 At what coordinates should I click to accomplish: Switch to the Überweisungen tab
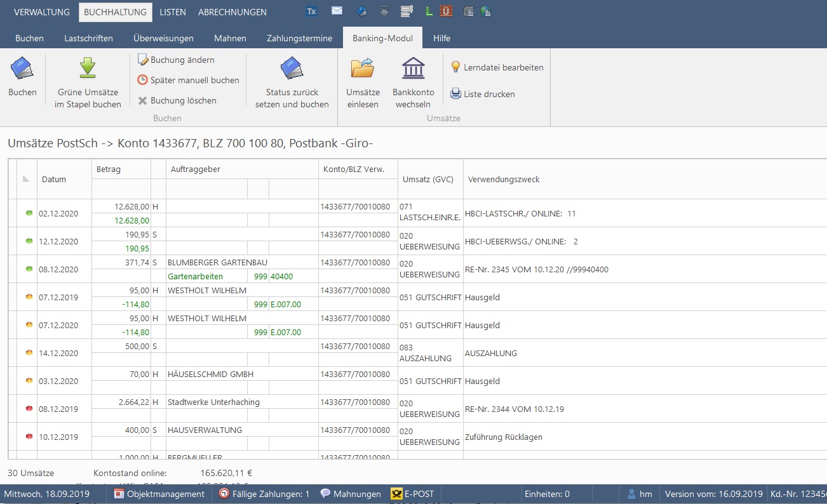(163, 38)
